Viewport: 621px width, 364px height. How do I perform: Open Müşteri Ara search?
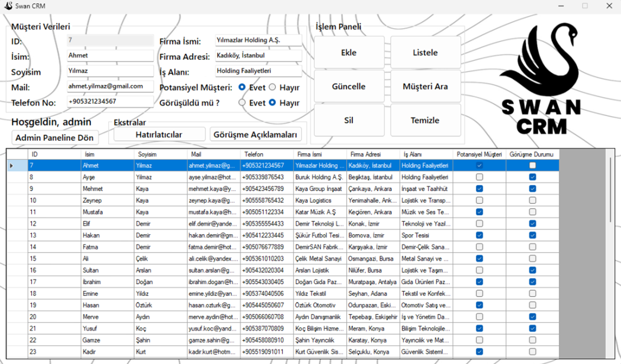coord(425,86)
